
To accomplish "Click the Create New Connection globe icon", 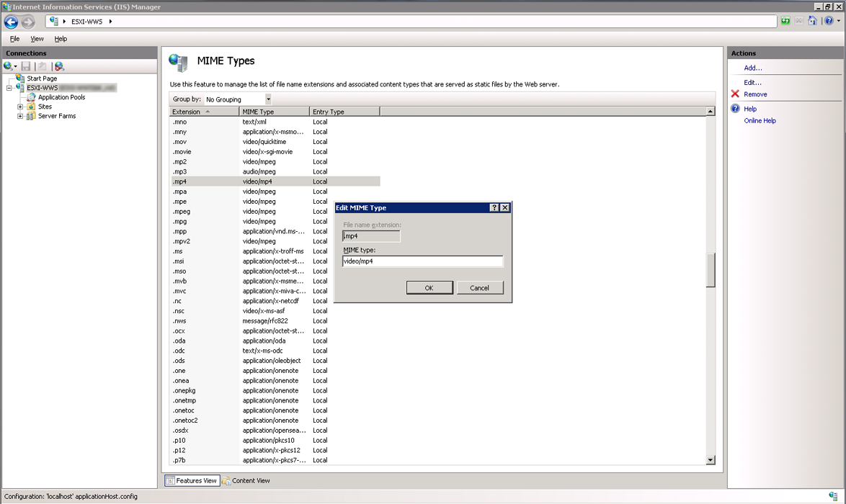I will [8, 66].
